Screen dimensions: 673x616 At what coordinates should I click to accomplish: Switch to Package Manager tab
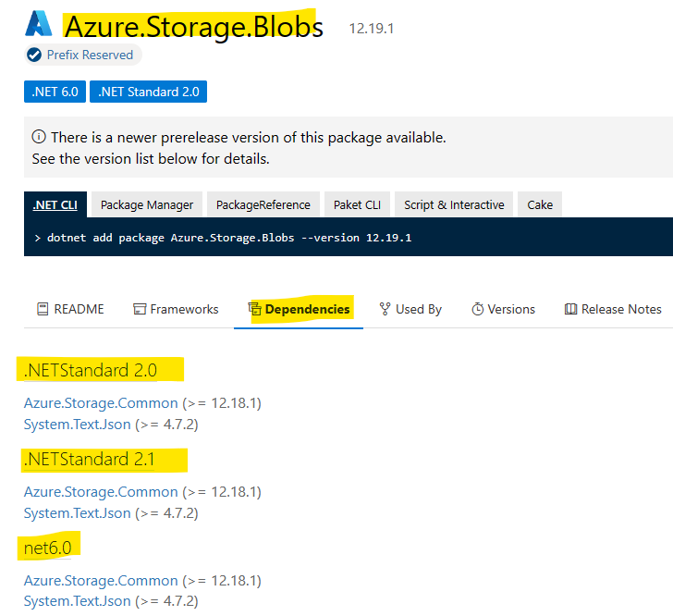(x=147, y=205)
